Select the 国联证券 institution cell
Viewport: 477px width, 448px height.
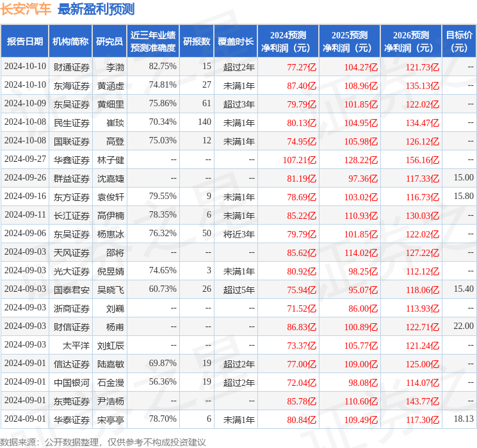click(72, 141)
